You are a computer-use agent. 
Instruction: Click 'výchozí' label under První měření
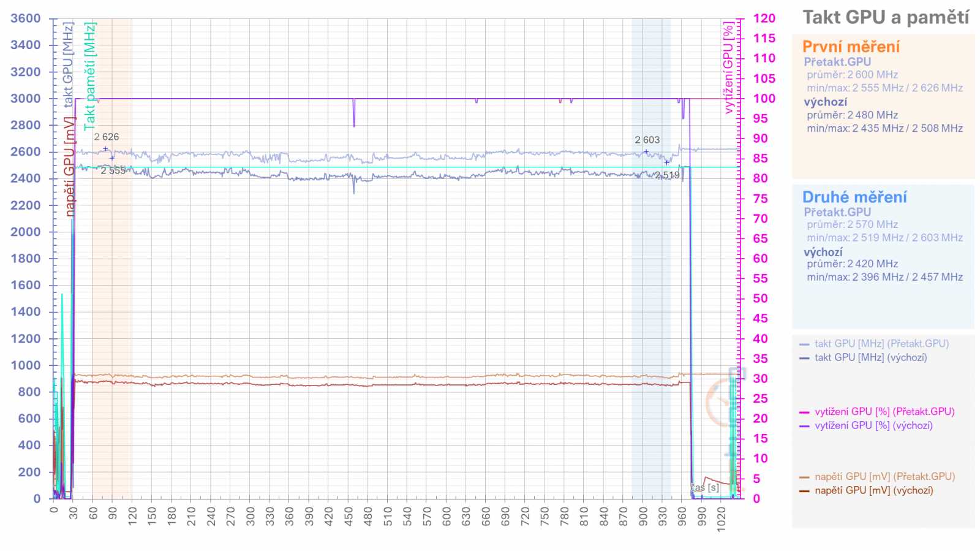point(826,102)
